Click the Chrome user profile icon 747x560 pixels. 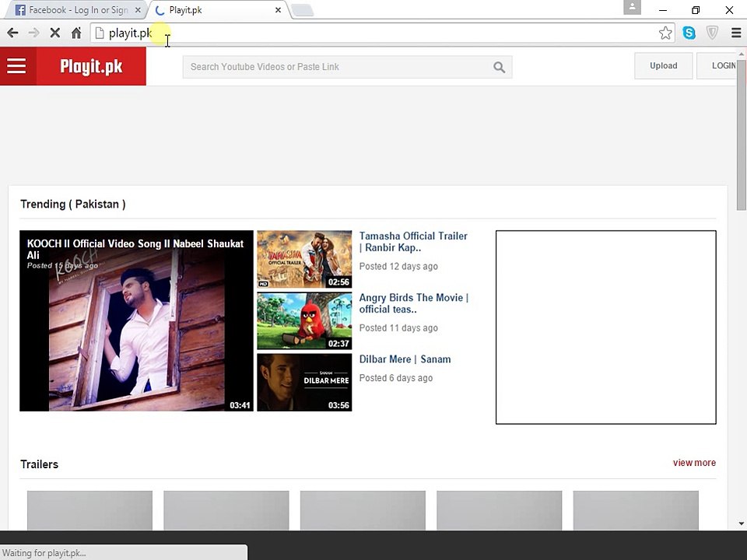coord(632,7)
